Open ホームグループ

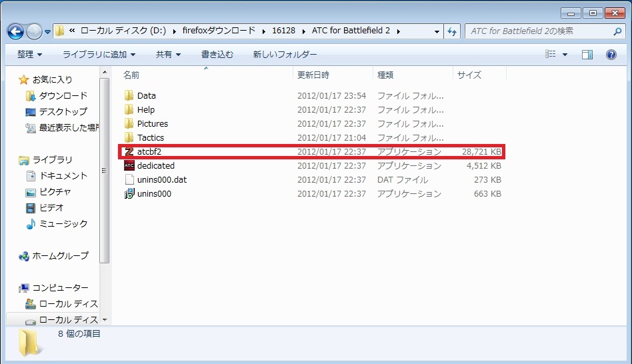[60, 255]
